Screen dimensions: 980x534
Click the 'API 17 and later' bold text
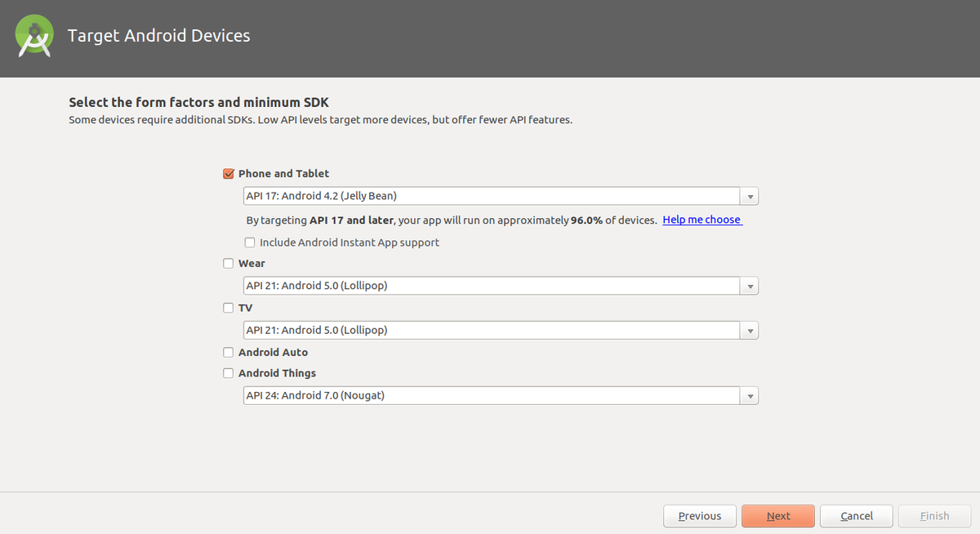tap(352, 220)
